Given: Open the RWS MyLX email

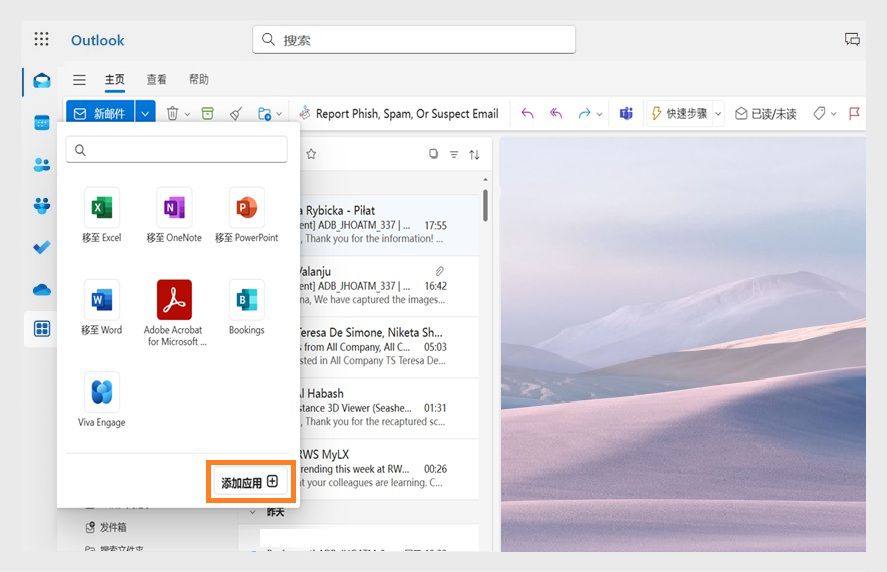Looking at the screenshot, I should [x=389, y=469].
